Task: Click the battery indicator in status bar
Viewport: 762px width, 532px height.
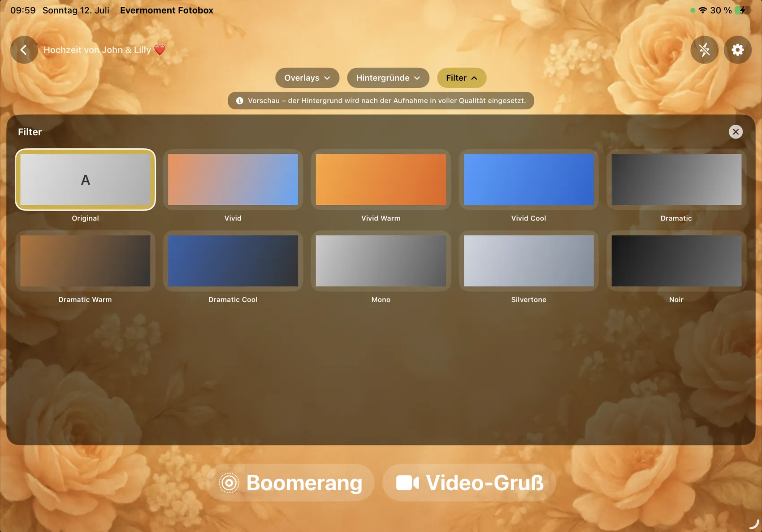Action: coord(743,10)
